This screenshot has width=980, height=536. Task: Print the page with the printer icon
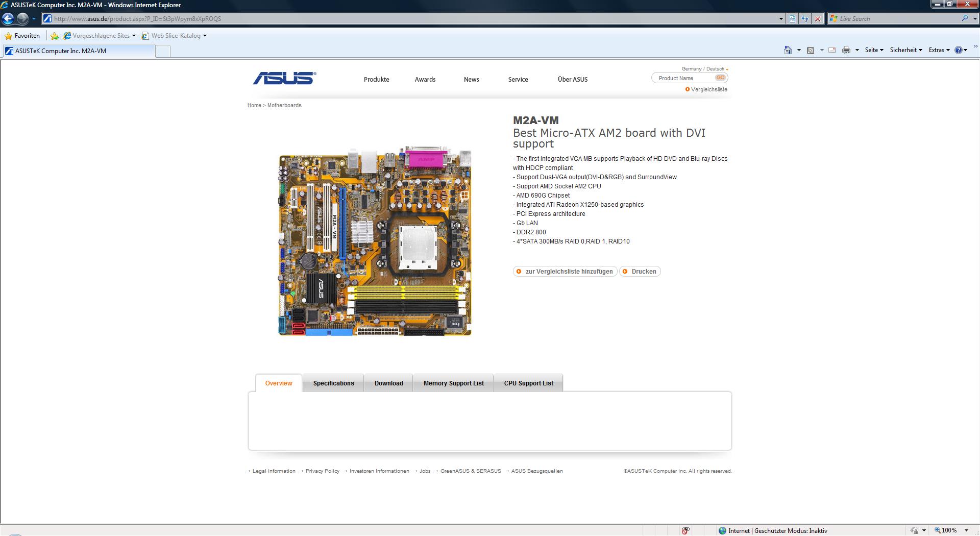846,50
